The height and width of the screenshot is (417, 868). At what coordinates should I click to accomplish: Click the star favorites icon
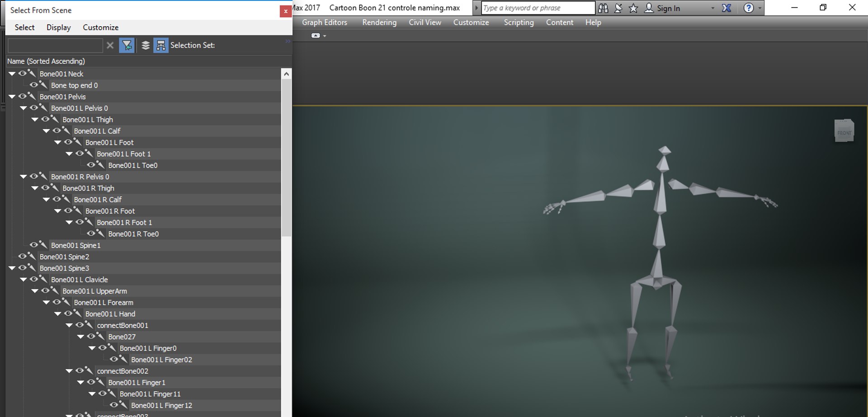click(x=633, y=8)
